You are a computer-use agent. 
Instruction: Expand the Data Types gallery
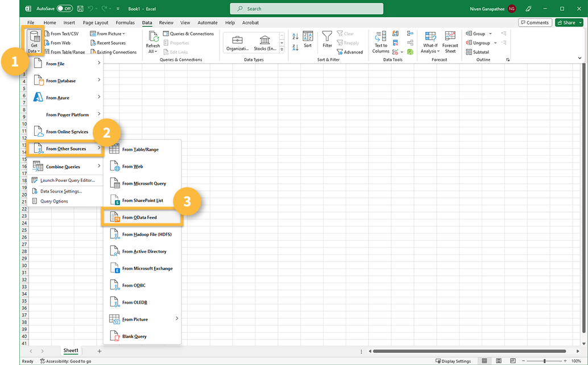click(x=282, y=49)
